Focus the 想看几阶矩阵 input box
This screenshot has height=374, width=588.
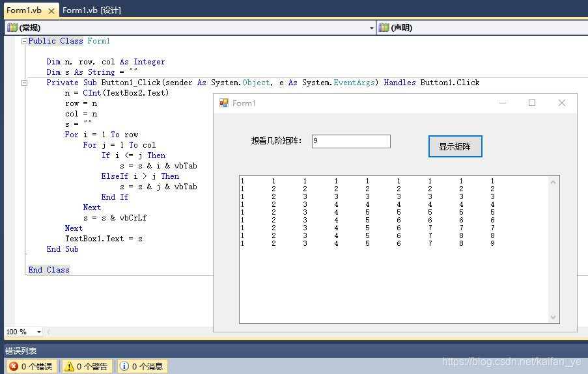click(x=351, y=141)
